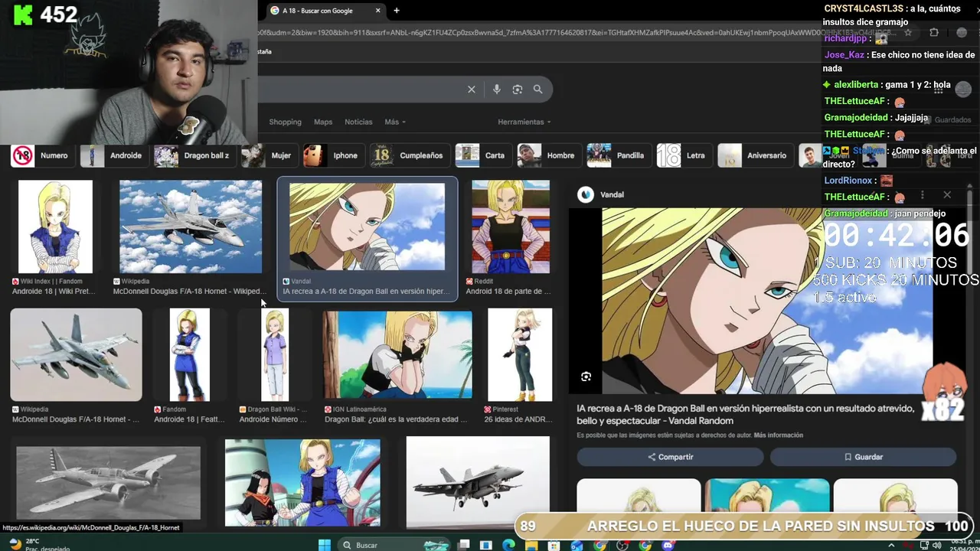The image size is (980, 551).
Task: Open the 'Más información' copyright link
Action: coord(778,435)
